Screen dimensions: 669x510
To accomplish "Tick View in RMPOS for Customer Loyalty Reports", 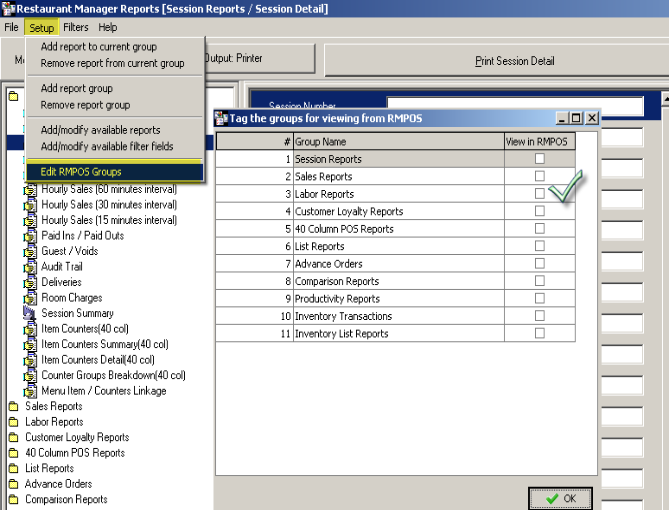I will pyautogui.click(x=540, y=211).
